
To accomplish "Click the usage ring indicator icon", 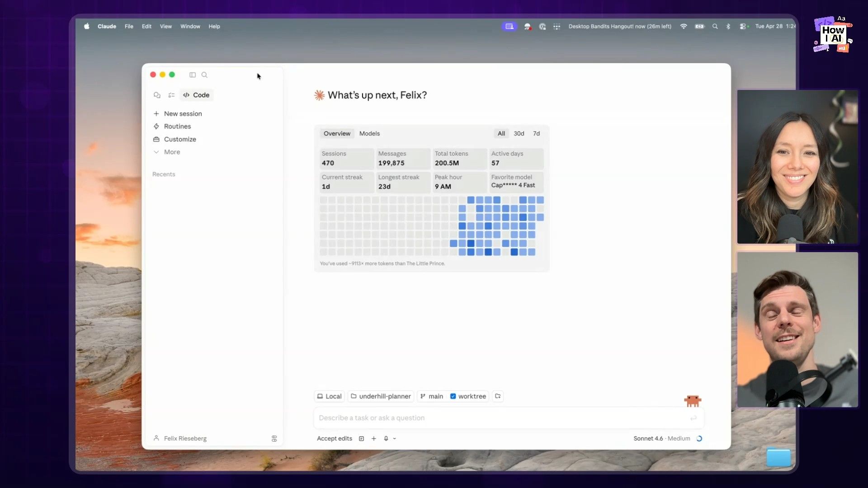I will click(x=699, y=439).
